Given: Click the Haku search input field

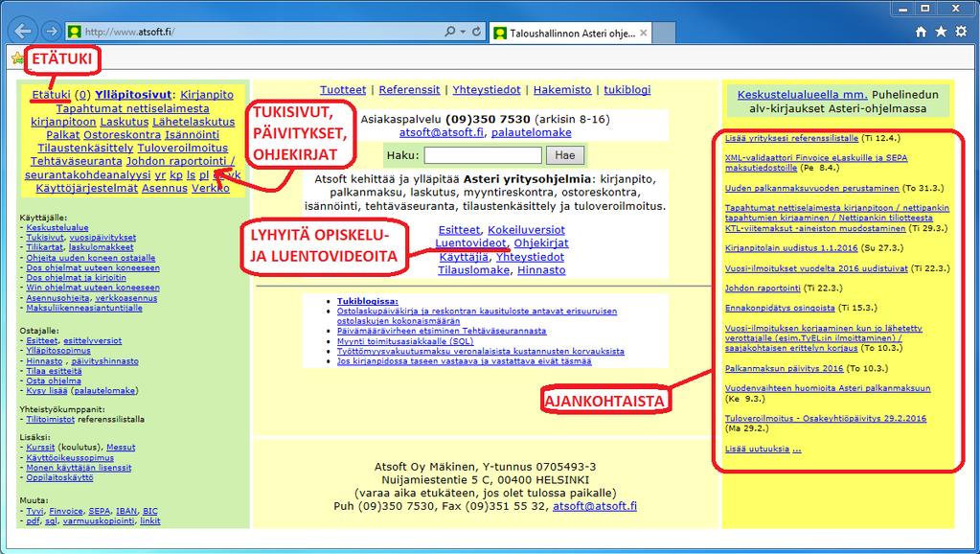Looking at the screenshot, I should 483,155.
